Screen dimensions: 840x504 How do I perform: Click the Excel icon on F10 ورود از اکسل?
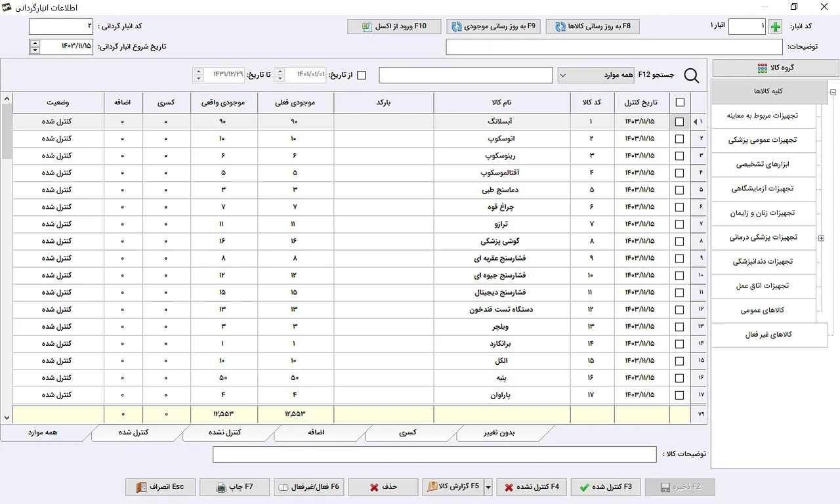pyautogui.click(x=367, y=26)
